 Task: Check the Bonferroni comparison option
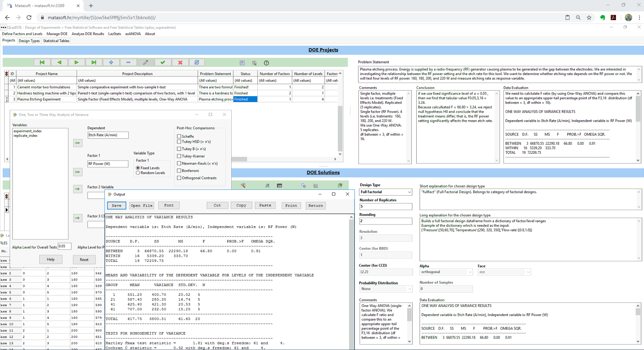(179, 171)
